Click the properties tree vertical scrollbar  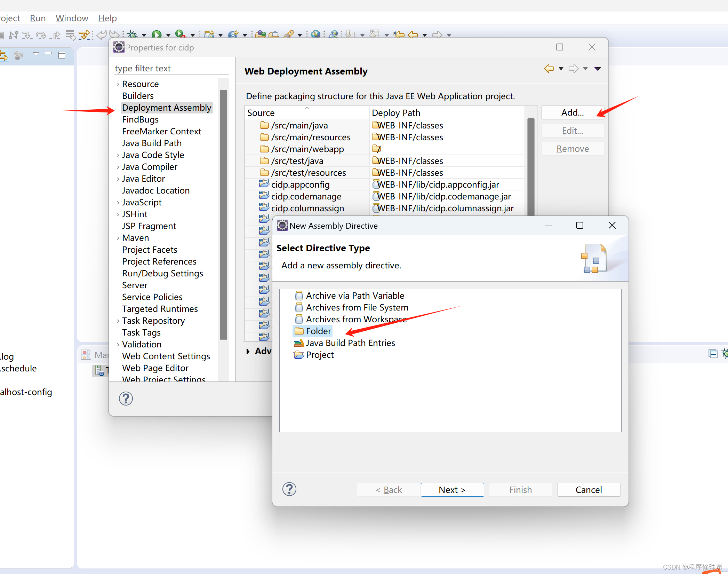[x=224, y=214]
